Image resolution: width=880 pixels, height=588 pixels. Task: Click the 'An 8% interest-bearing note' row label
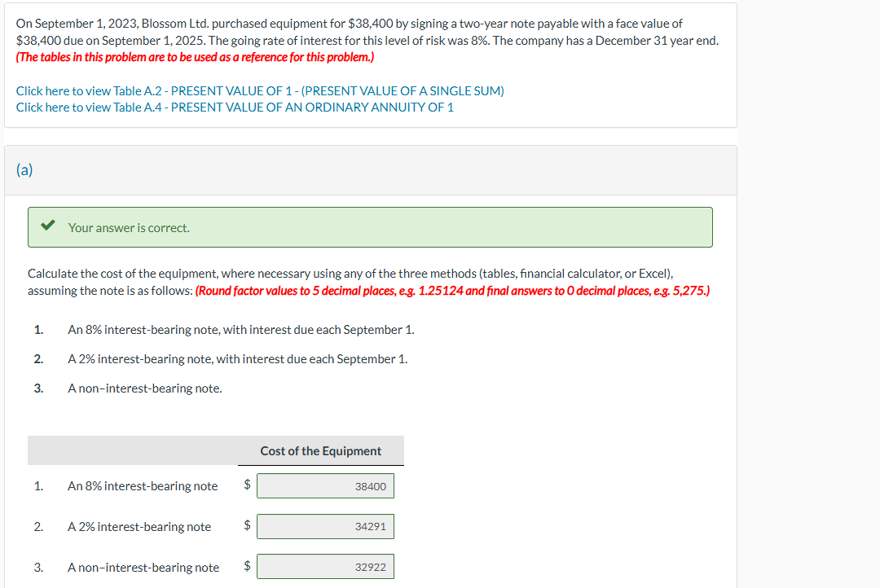coord(142,485)
